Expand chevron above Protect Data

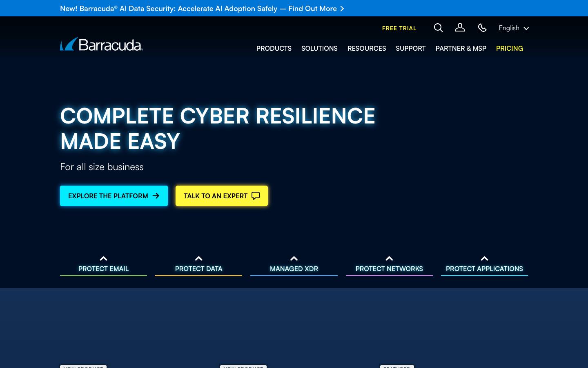pyautogui.click(x=199, y=258)
